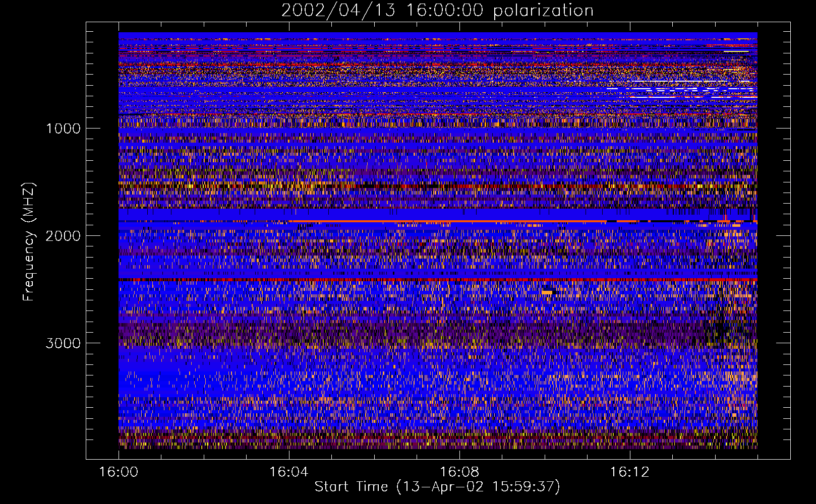The width and height of the screenshot is (816, 504).
Task: Click the 16:04 time tick label
Action: click(289, 472)
